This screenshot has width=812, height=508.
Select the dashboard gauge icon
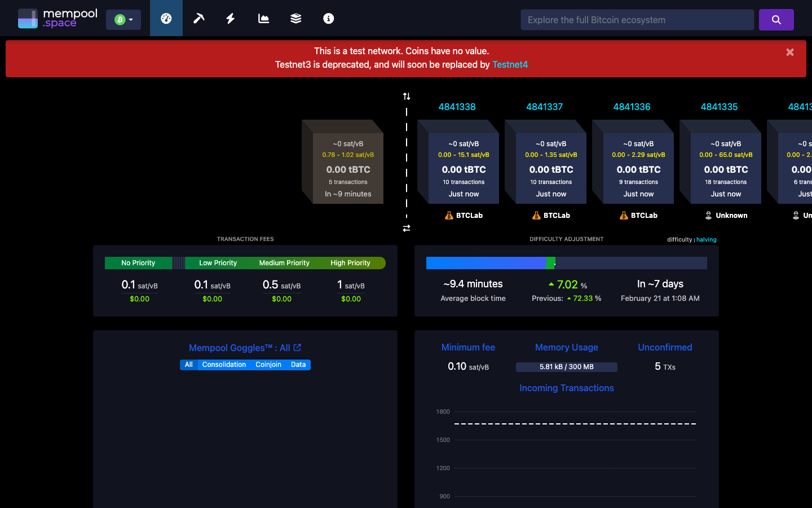click(x=166, y=18)
